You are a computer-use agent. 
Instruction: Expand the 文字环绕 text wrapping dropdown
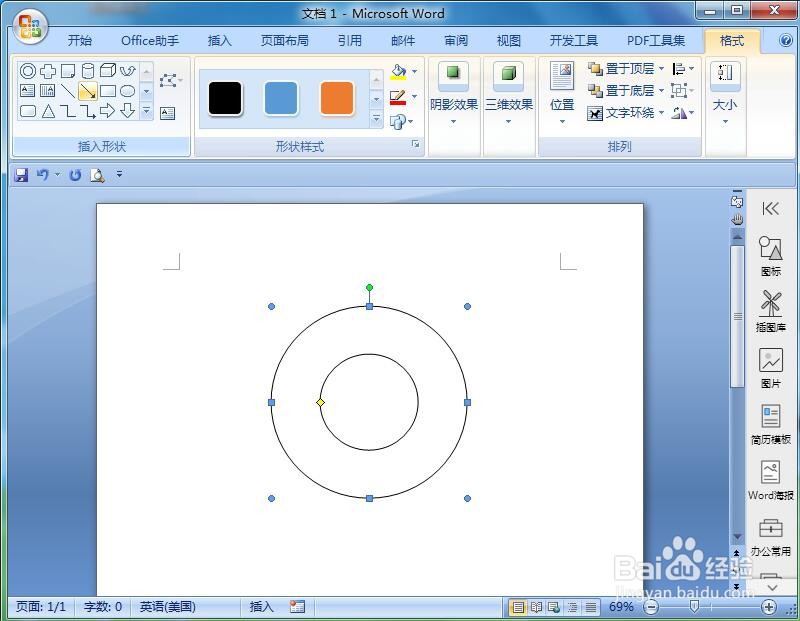coord(661,112)
